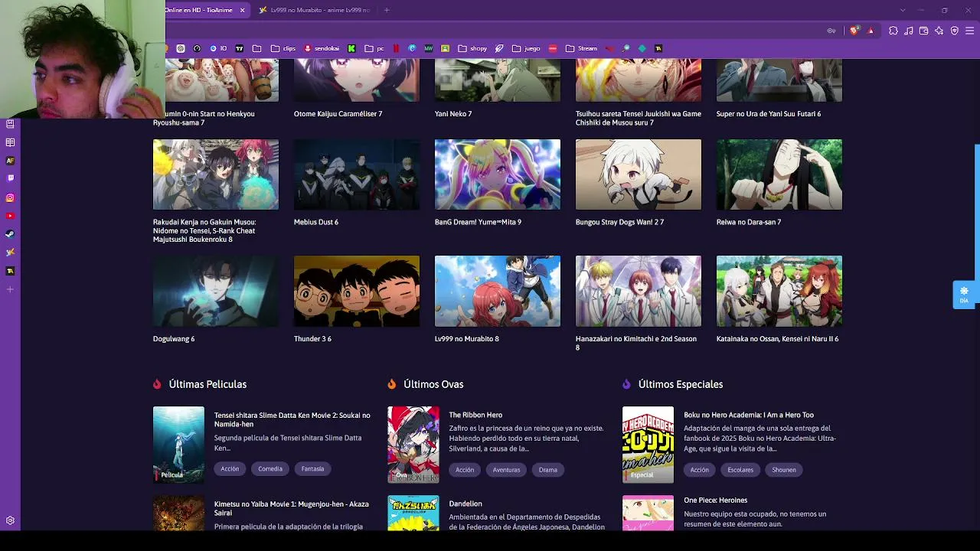Click the Fantasía genre tag

[312, 468]
